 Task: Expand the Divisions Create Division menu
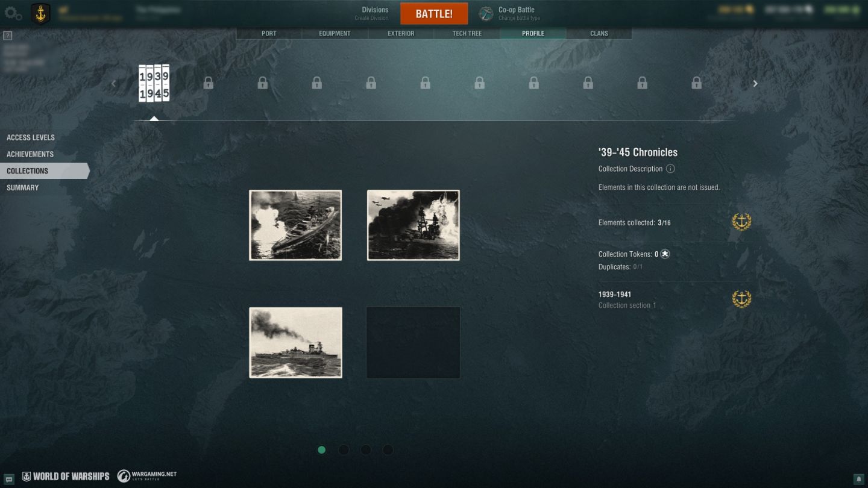click(x=374, y=13)
